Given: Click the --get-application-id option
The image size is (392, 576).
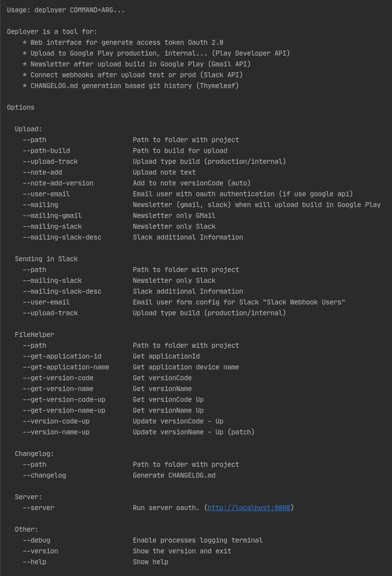Looking at the screenshot, I should pos(62,356).
